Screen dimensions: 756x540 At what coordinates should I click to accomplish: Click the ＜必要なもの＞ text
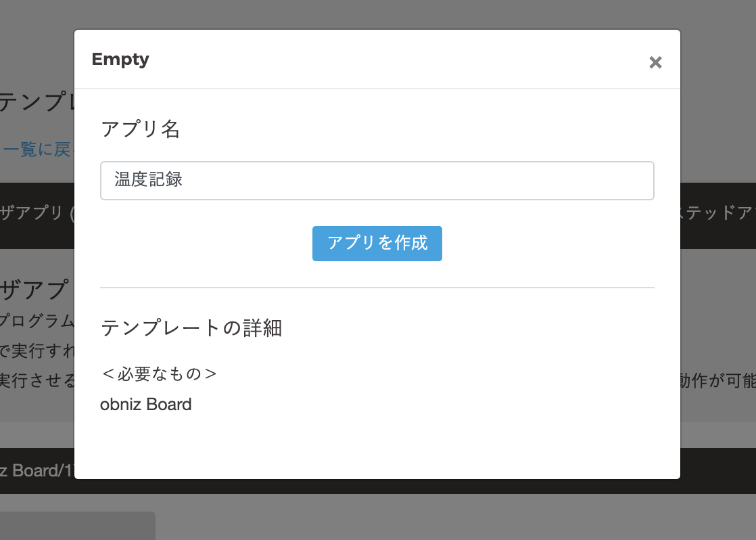click(159, 374)
